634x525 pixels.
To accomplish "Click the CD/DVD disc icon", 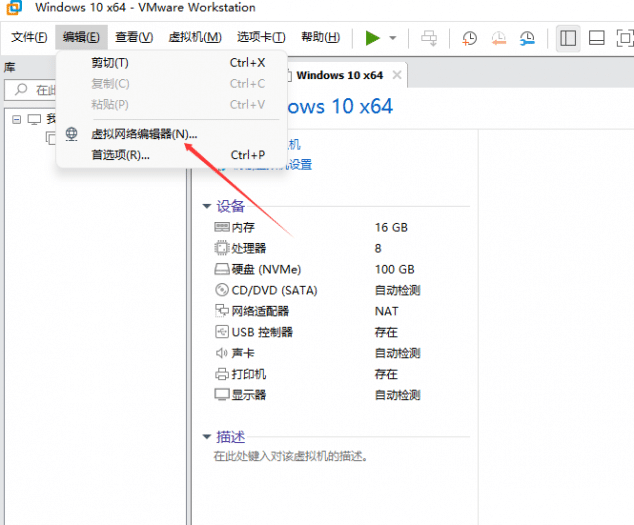I will [x=222, y=290].
